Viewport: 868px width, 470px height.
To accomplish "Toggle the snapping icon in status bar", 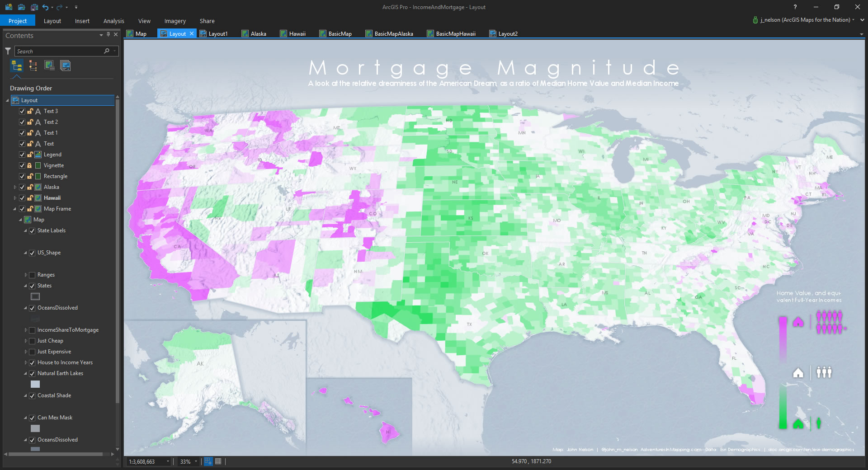I will [208, 461].
